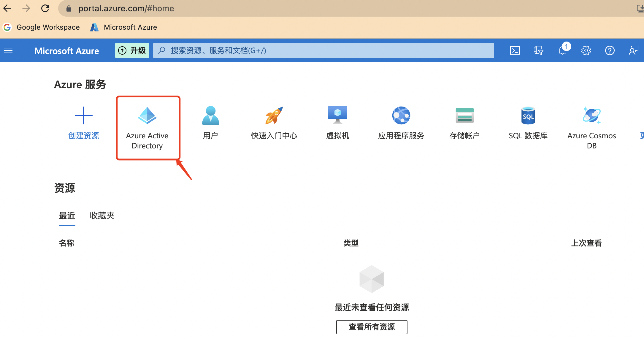Go back in the browser
The height and width of the screenshot is (339, 644).
coord(7,8)
